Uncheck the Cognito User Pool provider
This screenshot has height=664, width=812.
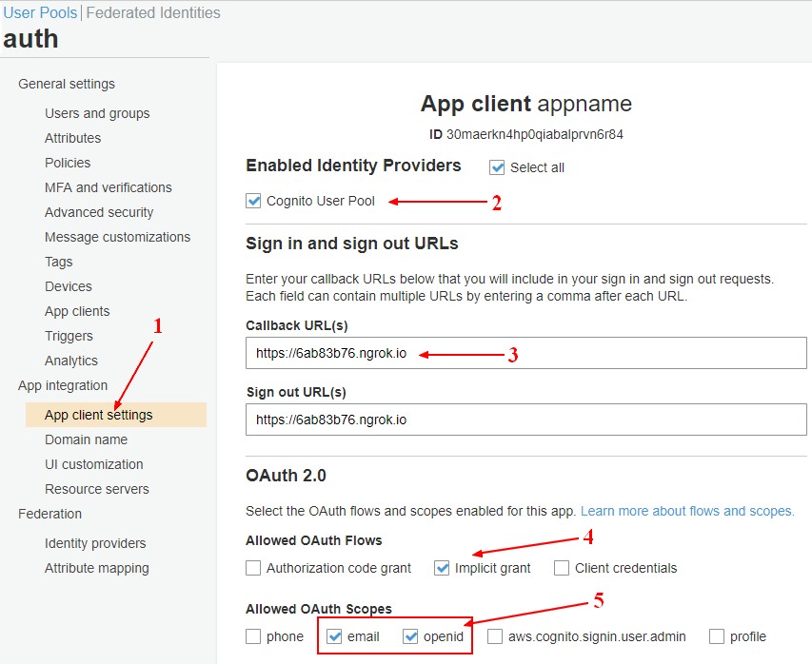coord(253,201)
